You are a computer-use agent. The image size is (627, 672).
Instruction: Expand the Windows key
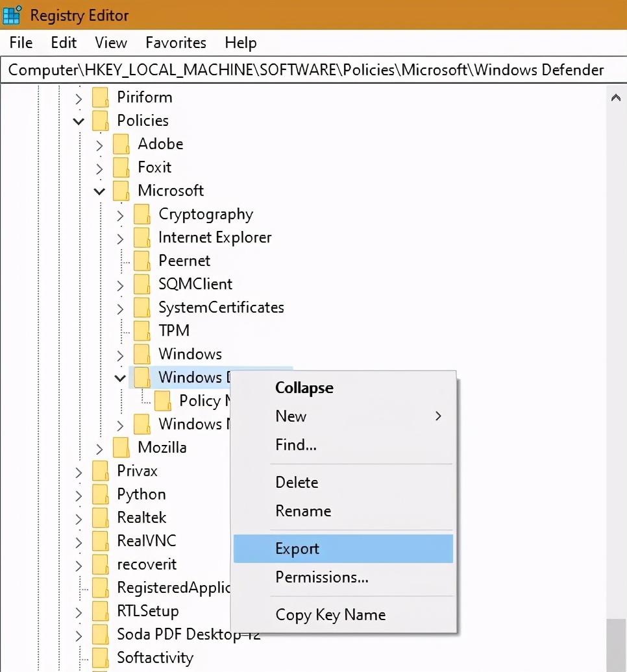tap(119, 354)
